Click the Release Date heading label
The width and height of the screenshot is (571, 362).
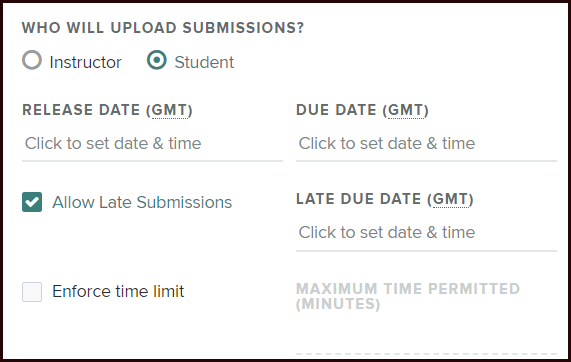click(x=107, y=110)
